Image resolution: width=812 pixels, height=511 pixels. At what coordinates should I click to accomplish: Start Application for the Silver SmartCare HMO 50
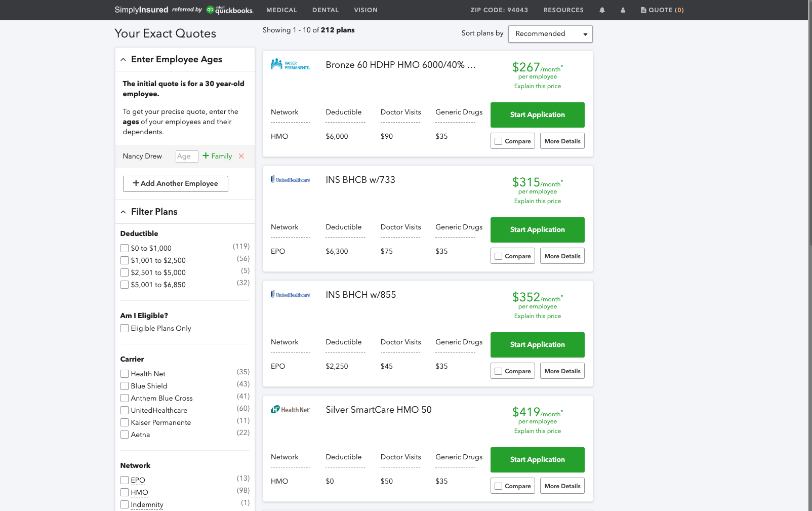(x=537, y=460)
